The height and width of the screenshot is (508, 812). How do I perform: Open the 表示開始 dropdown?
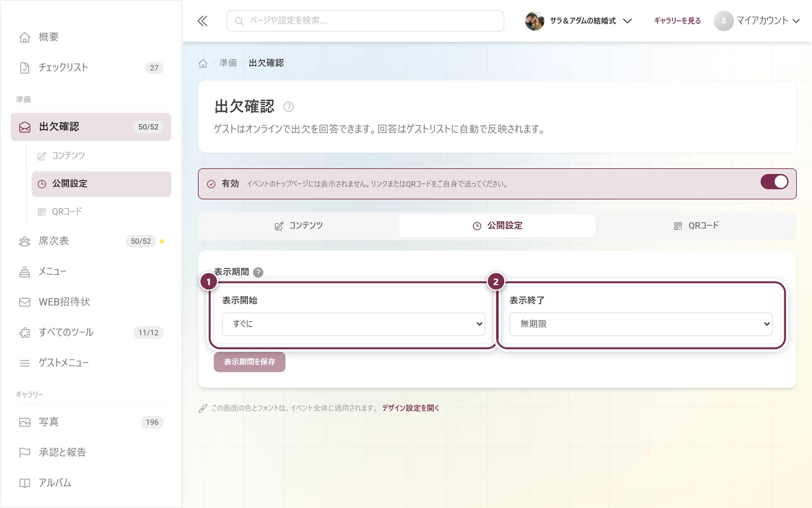tap(354, 324)
